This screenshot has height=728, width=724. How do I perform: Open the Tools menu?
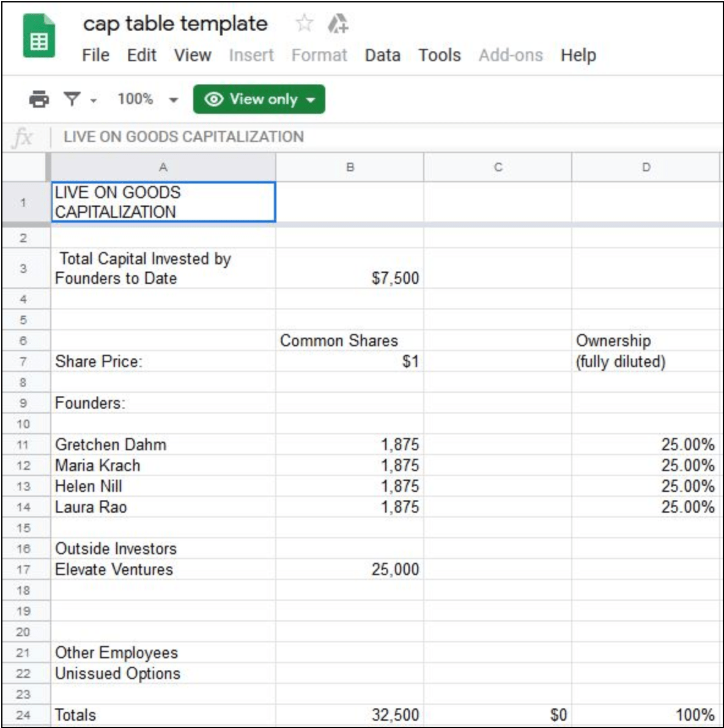coord(439,55)
